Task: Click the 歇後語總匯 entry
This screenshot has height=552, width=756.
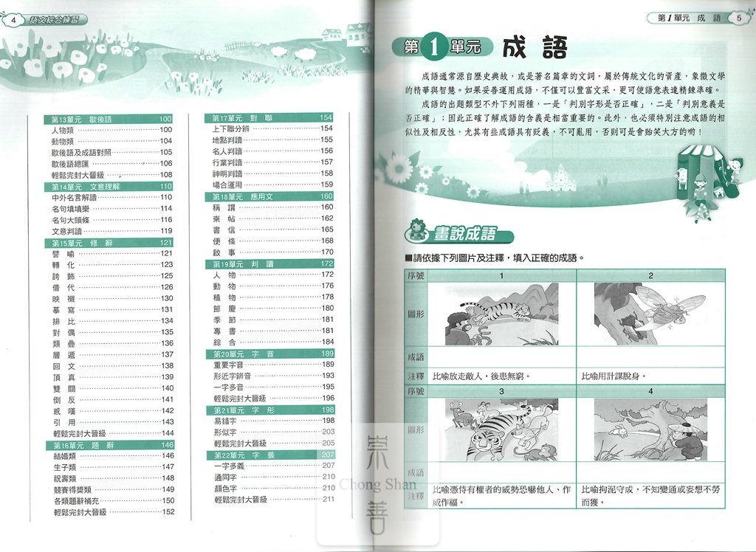Action: pos(111,163)
